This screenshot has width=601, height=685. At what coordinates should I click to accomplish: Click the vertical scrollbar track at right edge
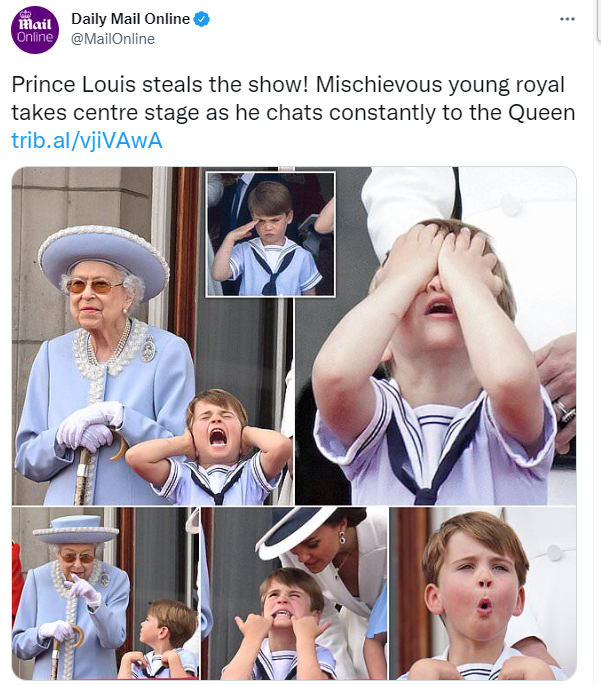pyautogui.click(x=597, y=342)
